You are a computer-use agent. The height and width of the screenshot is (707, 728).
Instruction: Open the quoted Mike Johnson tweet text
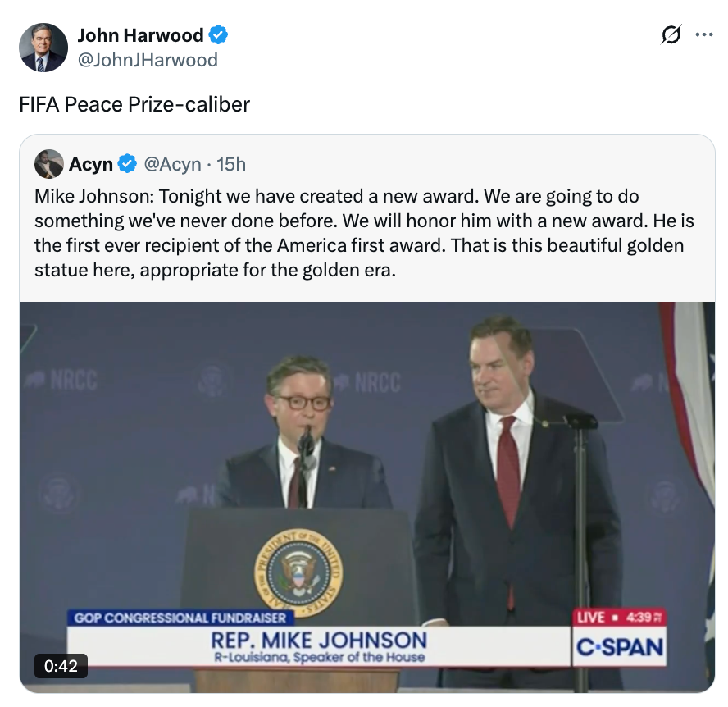pyautogui.click(x=361, y=233)
